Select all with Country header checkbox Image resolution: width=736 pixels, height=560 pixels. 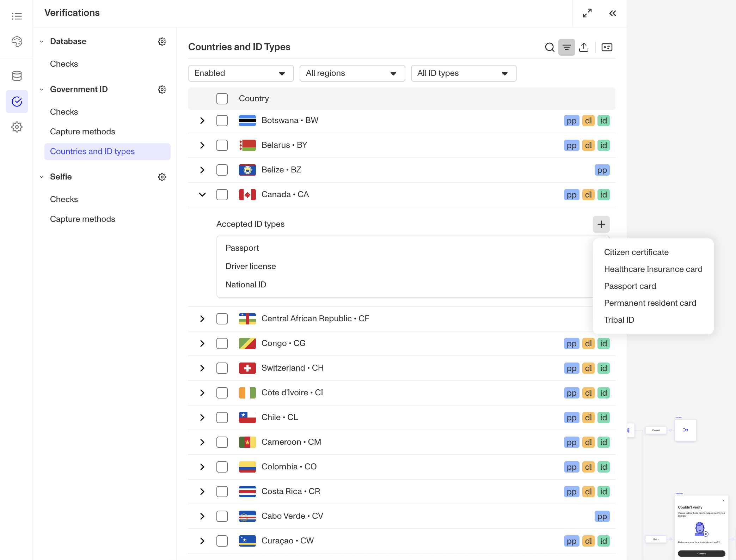click(222, 99)
